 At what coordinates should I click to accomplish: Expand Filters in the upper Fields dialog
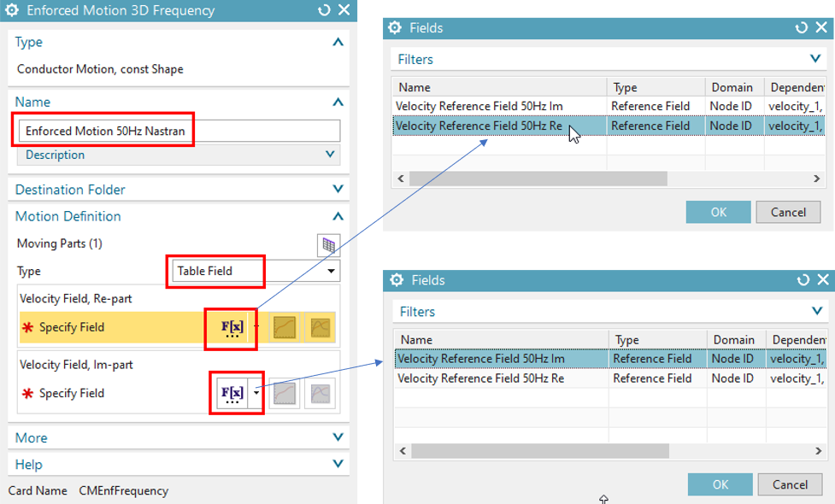814,60
